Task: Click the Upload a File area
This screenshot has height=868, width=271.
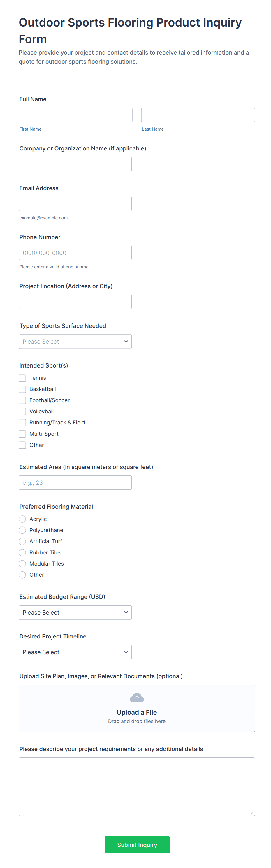Action: point(137,712)
